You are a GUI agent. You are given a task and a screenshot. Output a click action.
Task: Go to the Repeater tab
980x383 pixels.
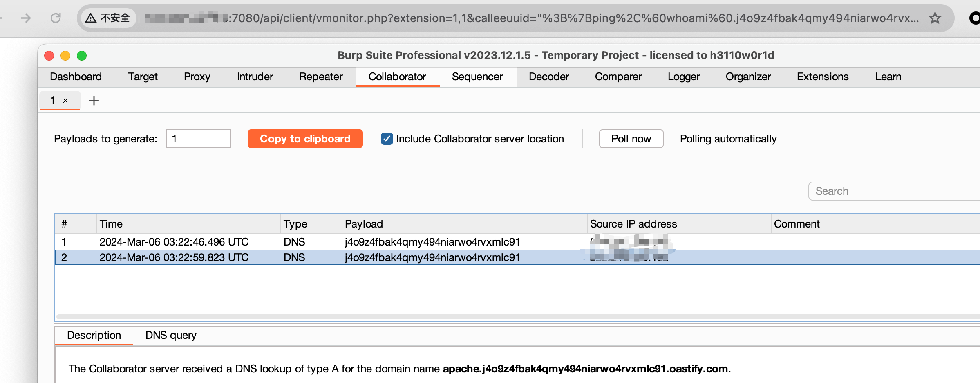pyautogui.click(x=321, y=77)
